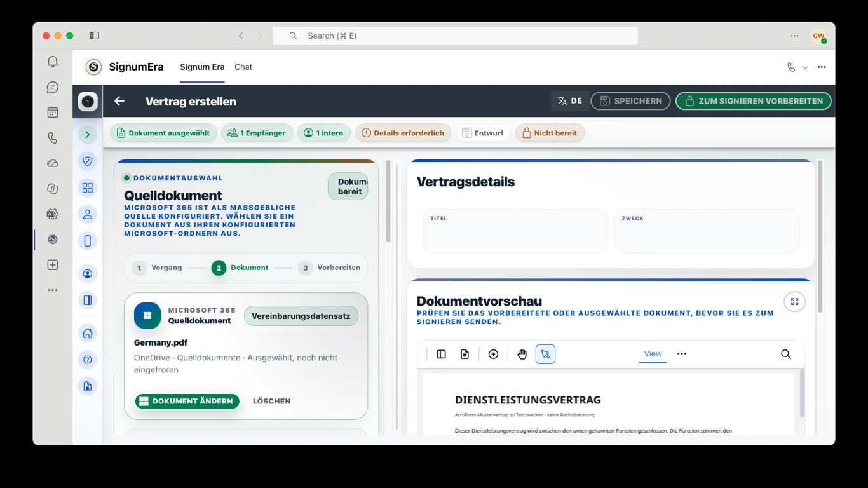Select the pointer selection tool in preview

tap(545, 354)
